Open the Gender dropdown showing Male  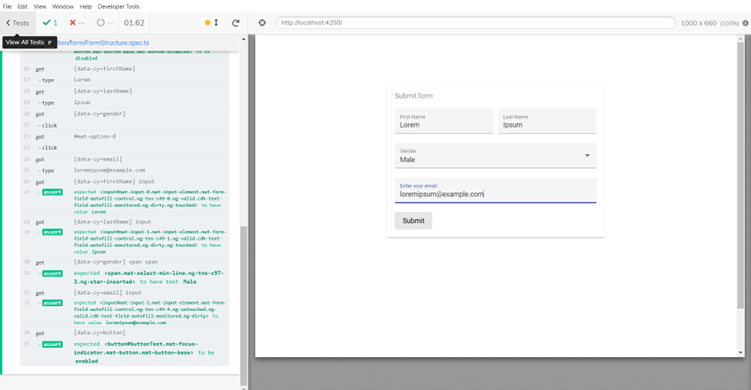point(495,156)
